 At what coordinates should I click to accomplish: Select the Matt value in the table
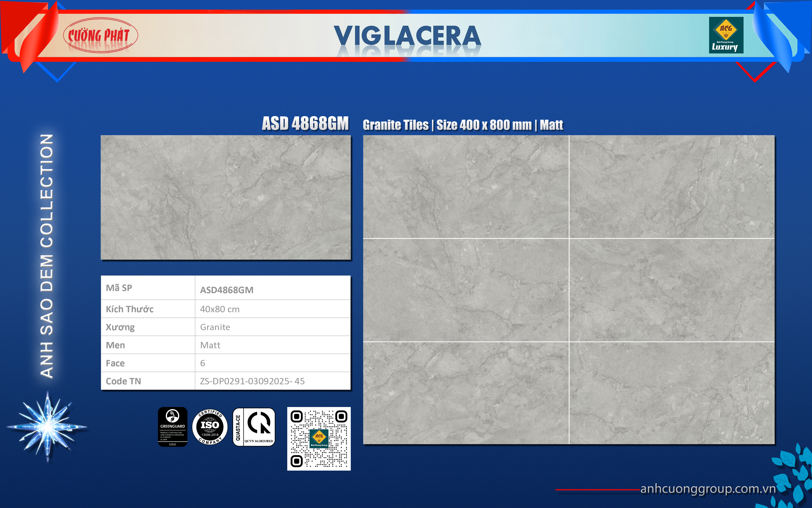point(273,345)
